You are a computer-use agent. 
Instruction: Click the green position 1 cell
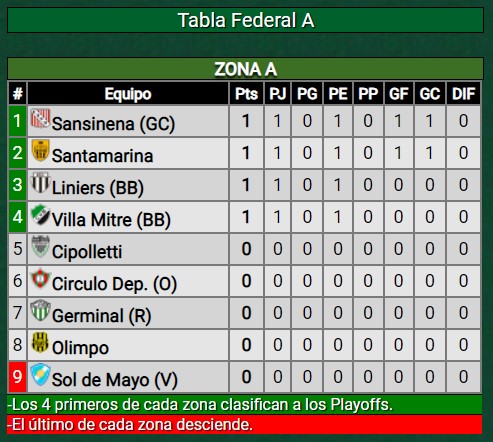click(x=17, y=121)
